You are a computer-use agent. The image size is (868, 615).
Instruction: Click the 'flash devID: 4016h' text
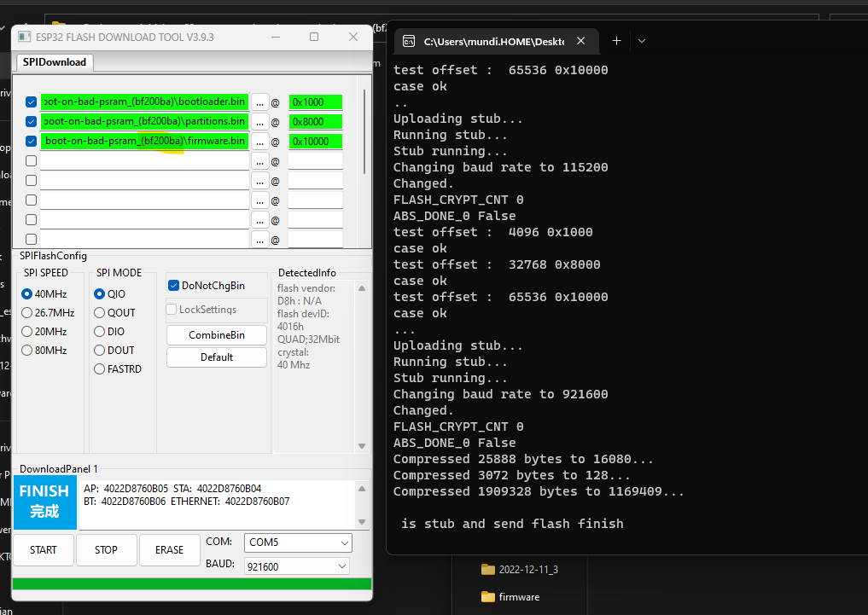[303, 320]
